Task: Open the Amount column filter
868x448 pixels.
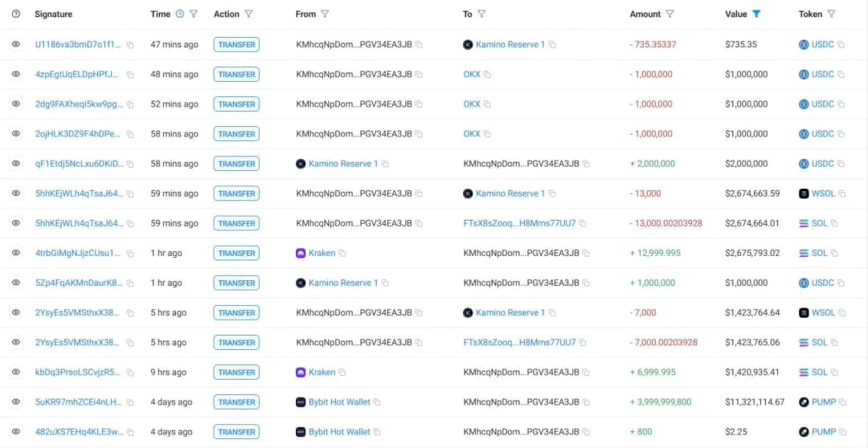Action: 669,14
